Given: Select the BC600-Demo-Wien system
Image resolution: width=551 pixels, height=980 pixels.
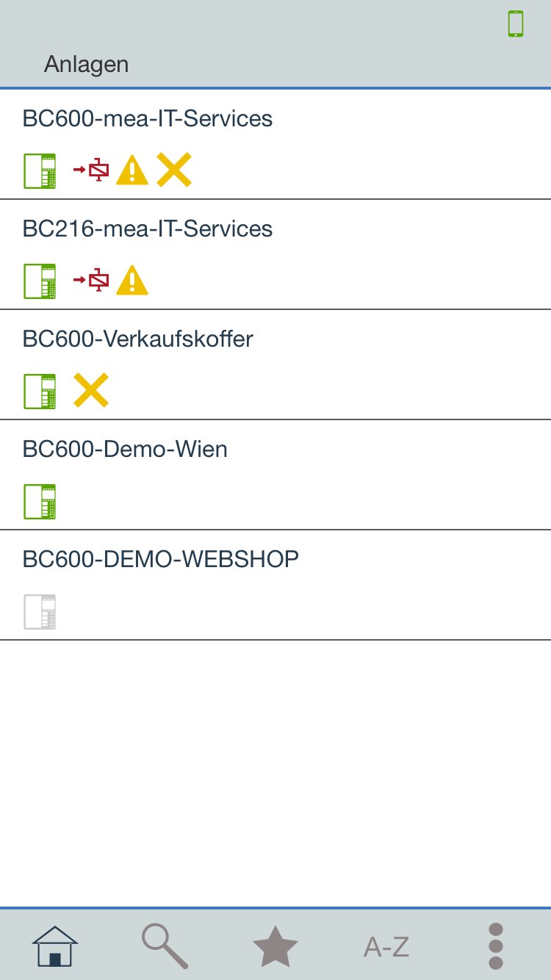Looking at the screenshot, I should pyautogui.click(x=125, y=450).
